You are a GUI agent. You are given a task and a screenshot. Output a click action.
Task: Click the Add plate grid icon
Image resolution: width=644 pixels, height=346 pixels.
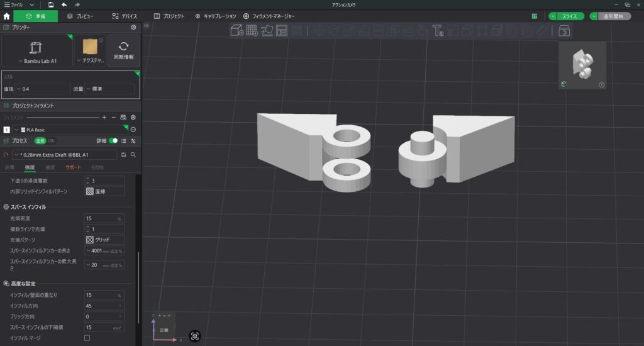[252, 30]
